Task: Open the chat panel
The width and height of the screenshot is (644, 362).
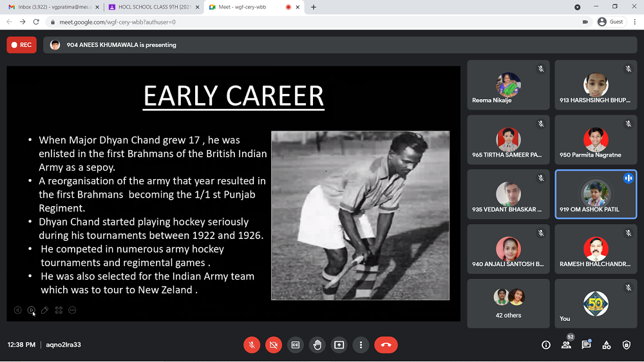Action: point(586,345)
